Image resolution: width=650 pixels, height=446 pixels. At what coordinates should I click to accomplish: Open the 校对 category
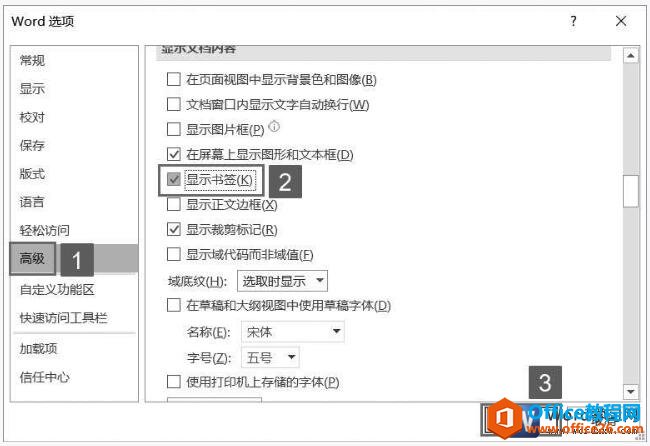74,117
